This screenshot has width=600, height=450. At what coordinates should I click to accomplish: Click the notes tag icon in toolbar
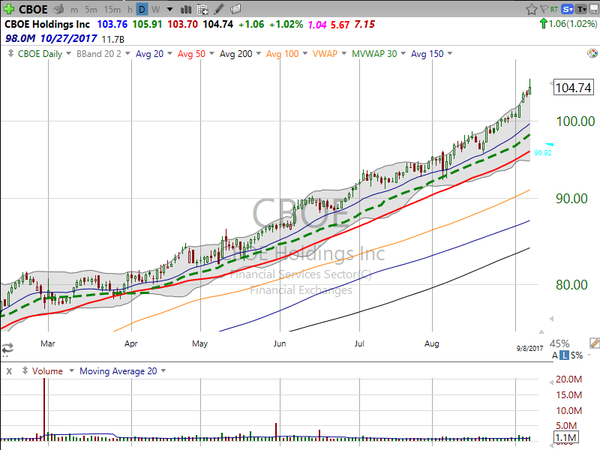pos(236,9)
